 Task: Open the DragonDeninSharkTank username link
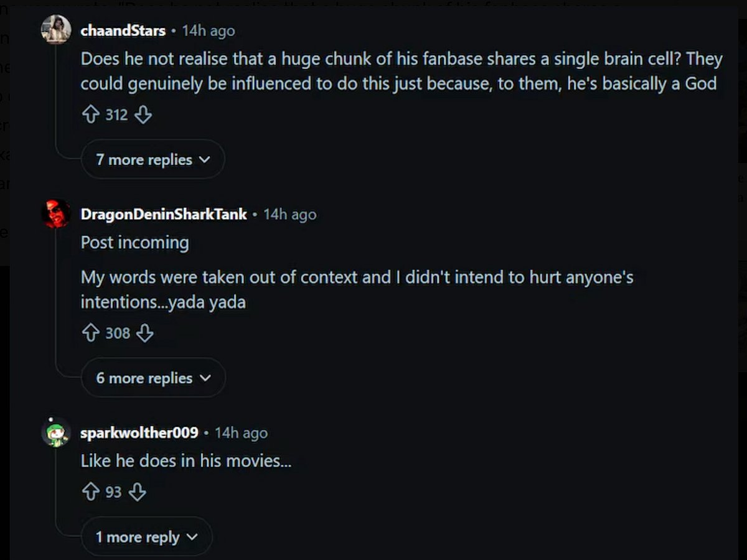click(164, 215)
